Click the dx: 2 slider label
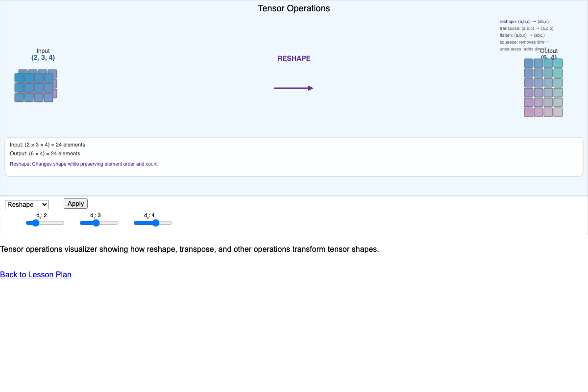The width and height of the screenshot is (588, 392). coord(41,216)
